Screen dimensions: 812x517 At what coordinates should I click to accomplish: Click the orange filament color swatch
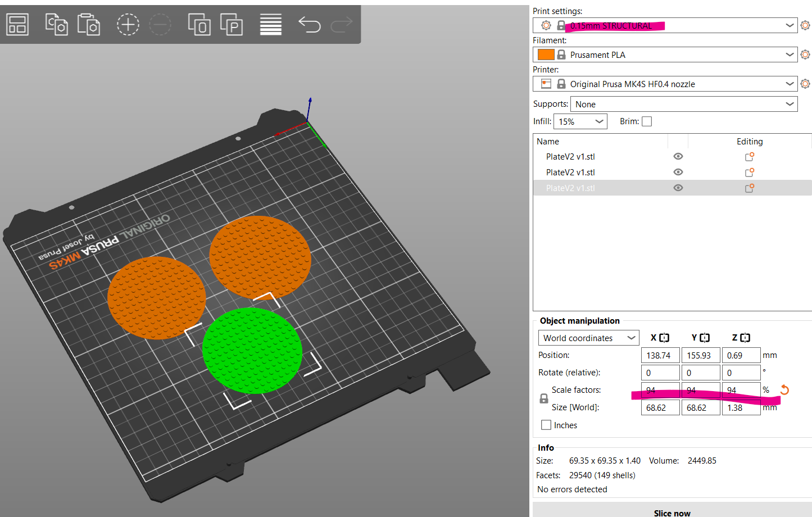tap(546, 55)
